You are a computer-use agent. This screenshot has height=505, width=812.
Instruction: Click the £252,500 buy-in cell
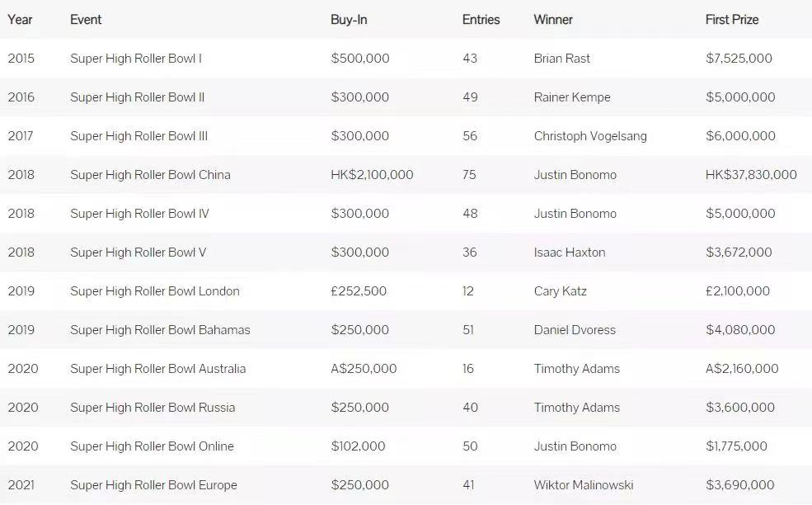pyautogui.click(x=359, y=291)
